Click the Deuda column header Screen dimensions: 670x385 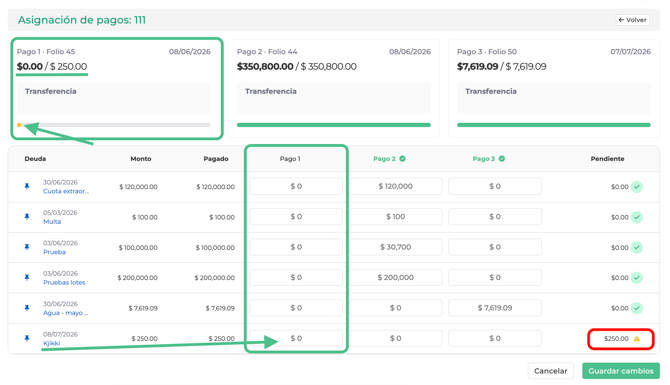(x=35, y=159)
